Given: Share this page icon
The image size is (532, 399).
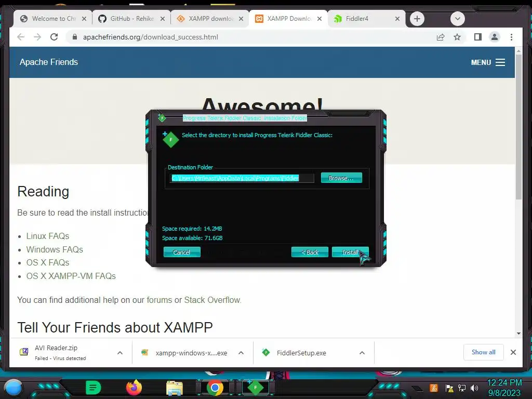Looking at the screenshot, I should pos(441,37).
